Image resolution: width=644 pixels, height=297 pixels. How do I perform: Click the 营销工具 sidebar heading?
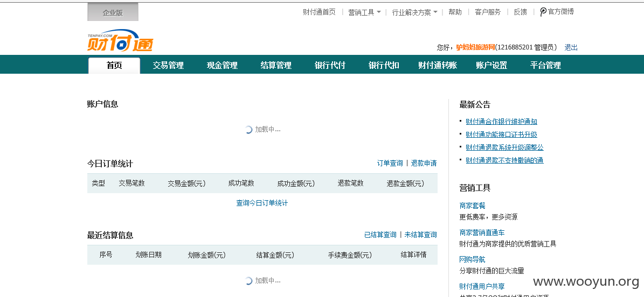point(475,188)
